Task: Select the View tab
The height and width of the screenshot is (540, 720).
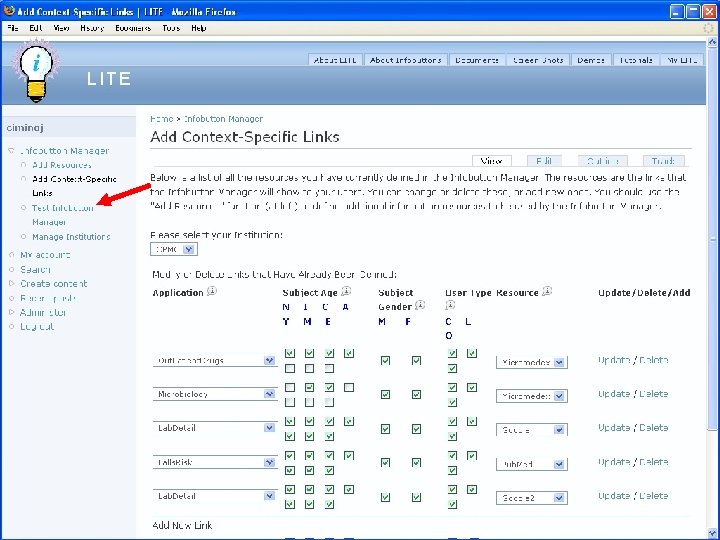Action: point(491,161)
